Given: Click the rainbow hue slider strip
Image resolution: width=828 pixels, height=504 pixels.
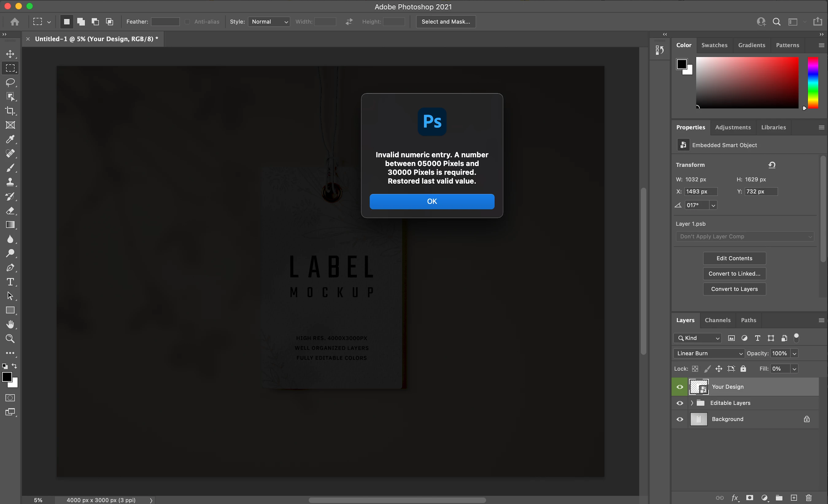Looking at the screenshot, I should pyautogui.click(x=813, y=82).
